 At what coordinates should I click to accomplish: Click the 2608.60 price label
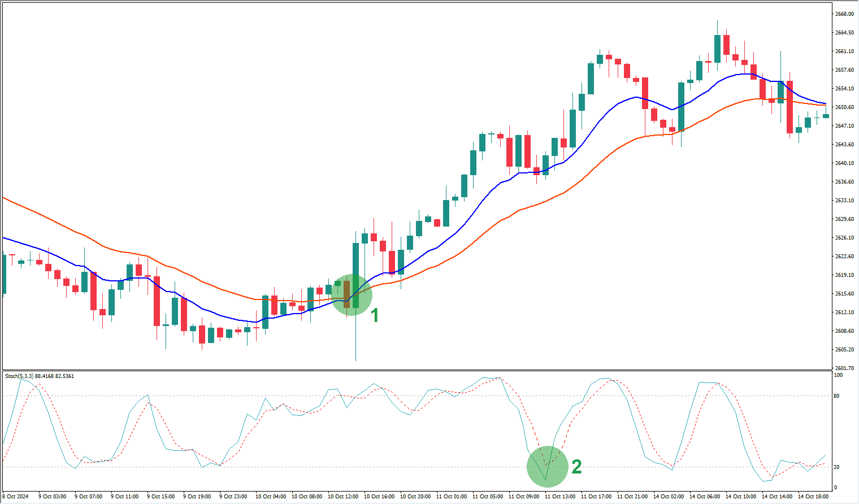(x=844, y=331)
